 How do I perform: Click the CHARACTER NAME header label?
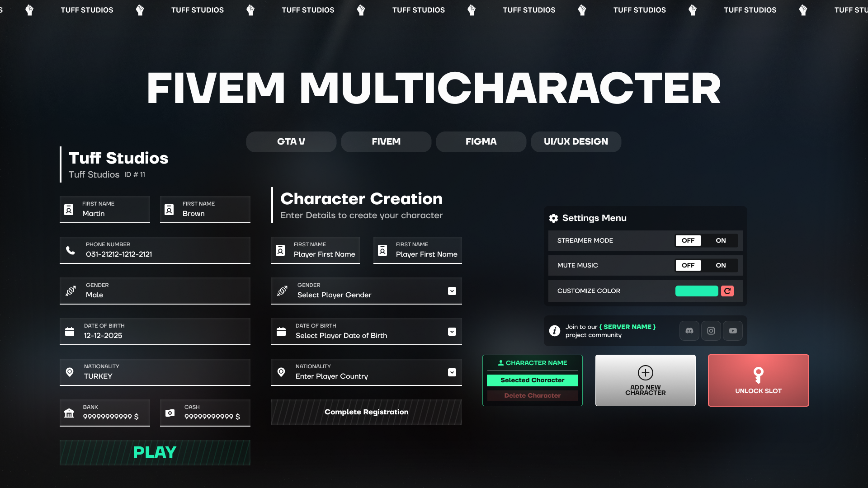536,363
